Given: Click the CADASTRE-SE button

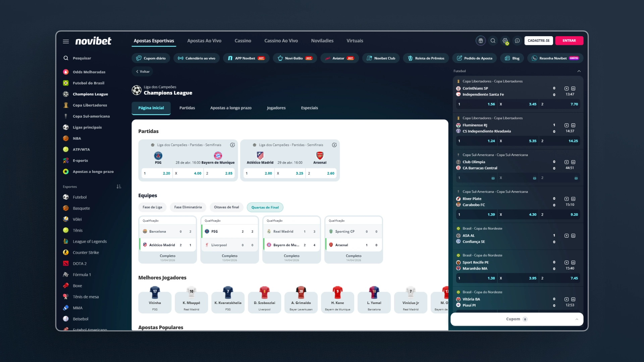Looking at the screenshot, I should [539, 41].
